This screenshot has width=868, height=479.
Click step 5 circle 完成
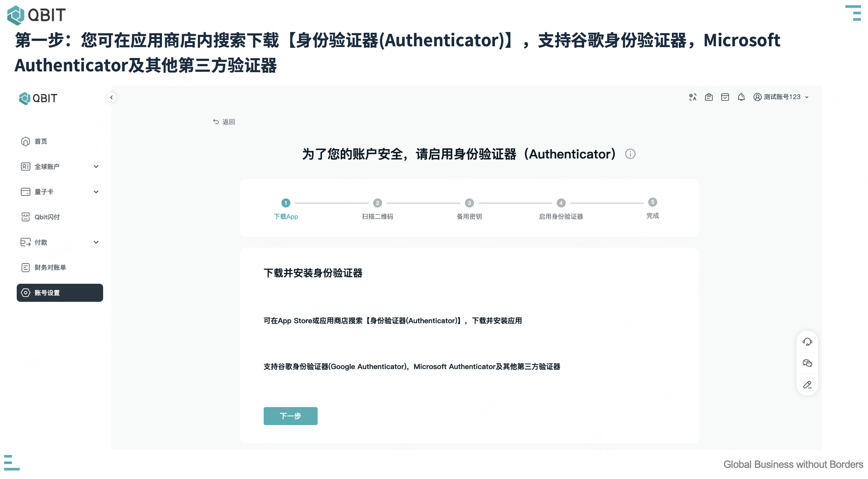[653, 202]
